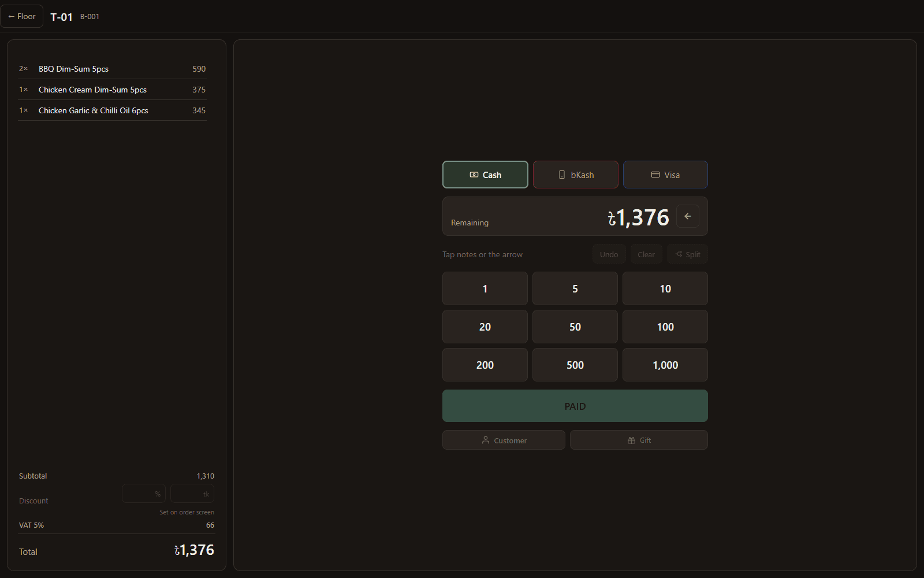Select Chicken Cream Dim-Sum 5pcs line

tap(112, 90)
